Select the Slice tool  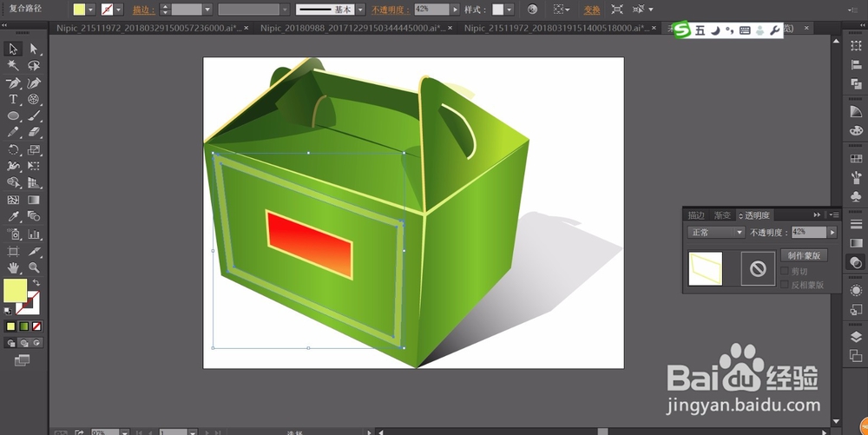[34, 251]
